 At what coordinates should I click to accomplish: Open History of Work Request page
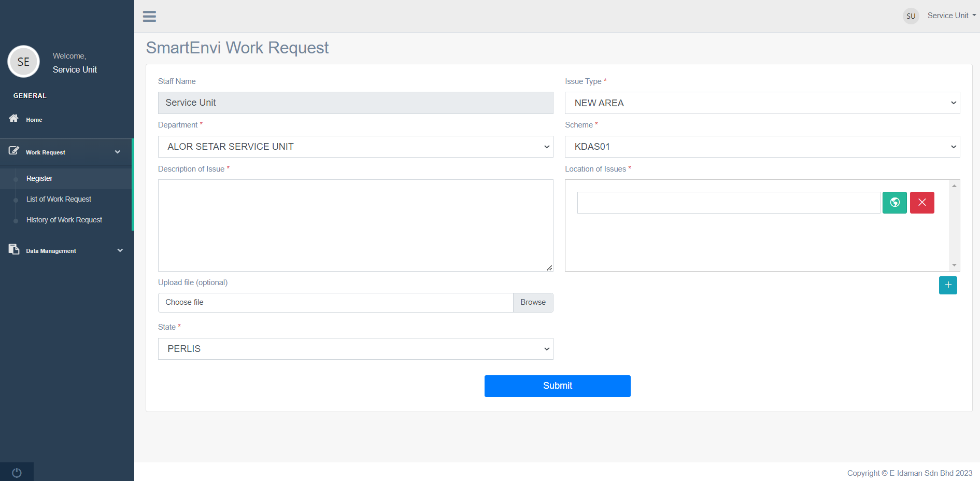tap(64, 220)
